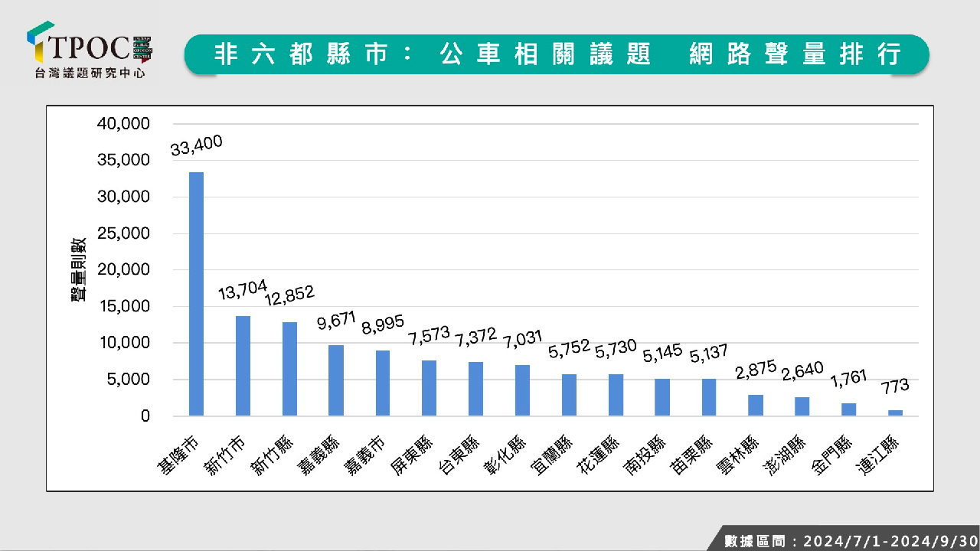Select the 花蓮縣 bar
Viewport: 980px width, 551px height.
616,396
